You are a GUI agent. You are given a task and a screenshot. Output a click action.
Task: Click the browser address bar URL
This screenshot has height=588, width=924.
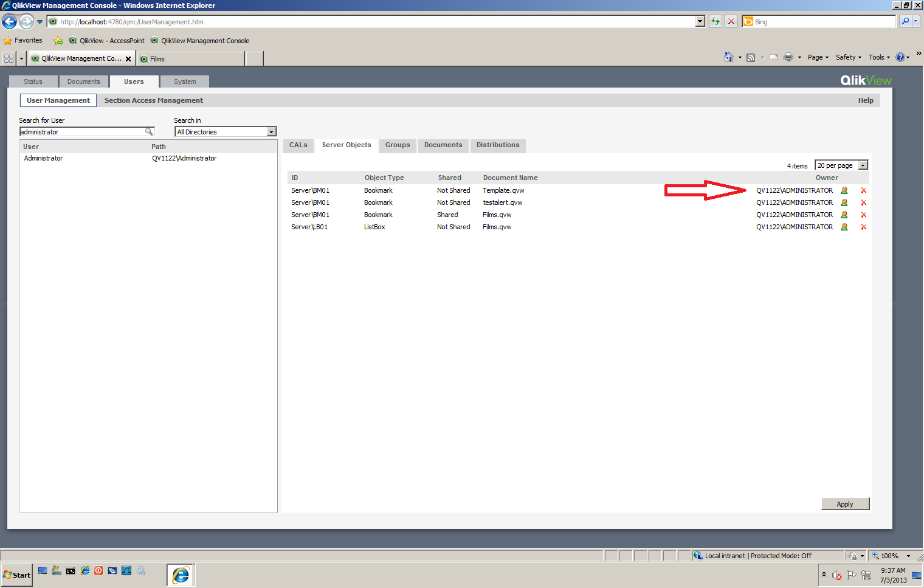pos(132,22)
